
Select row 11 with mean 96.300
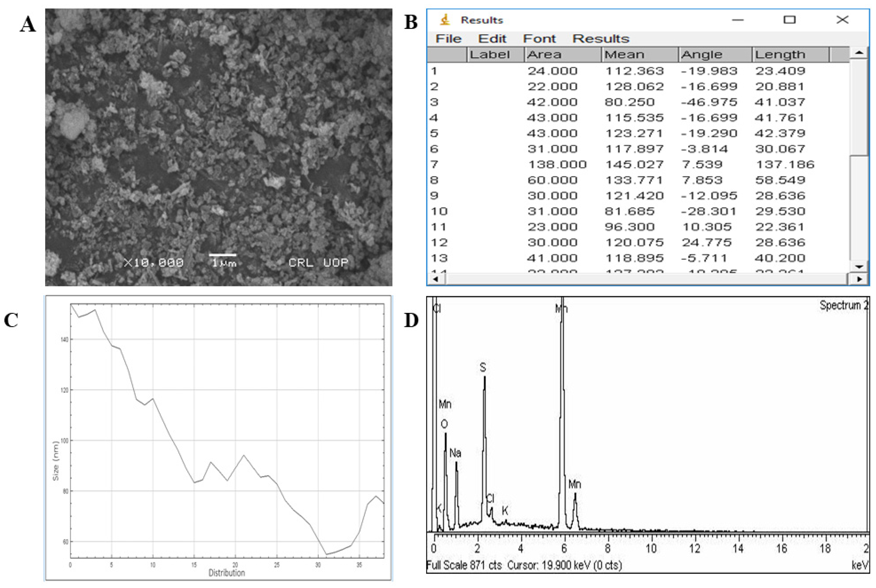point(638,227)
